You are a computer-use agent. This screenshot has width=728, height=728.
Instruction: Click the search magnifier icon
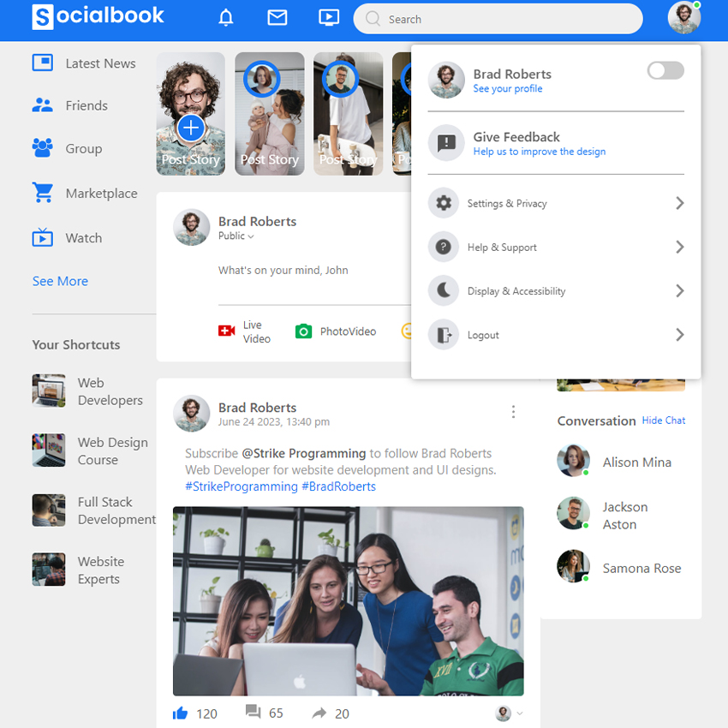[x=373, y=19]
